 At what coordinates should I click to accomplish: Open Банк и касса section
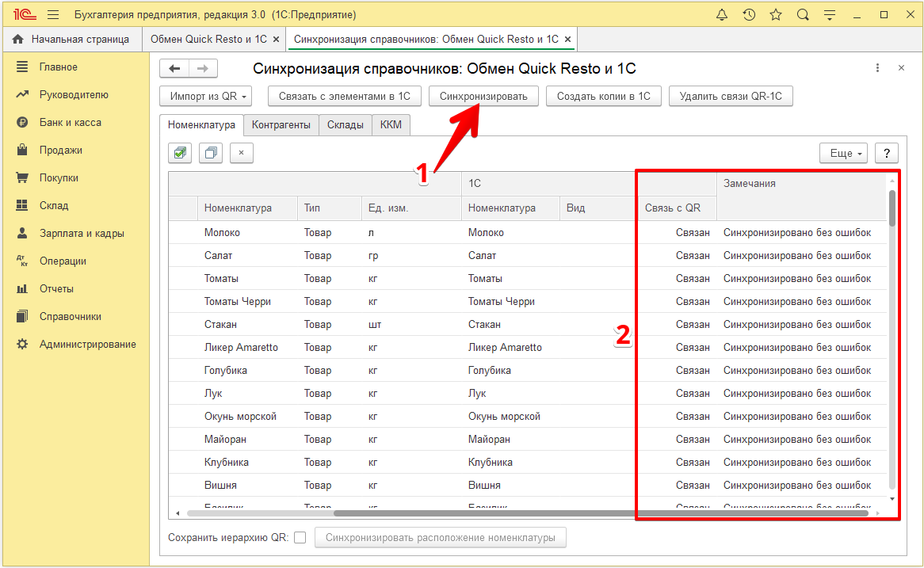(70, 123)
